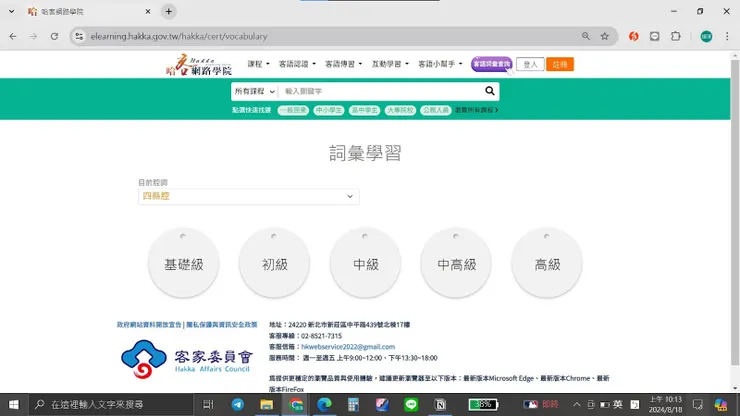This screenshot has height=416, width=740.
Task: Click the Hakka e-Learning Academy logo
Action: [199, 65]
